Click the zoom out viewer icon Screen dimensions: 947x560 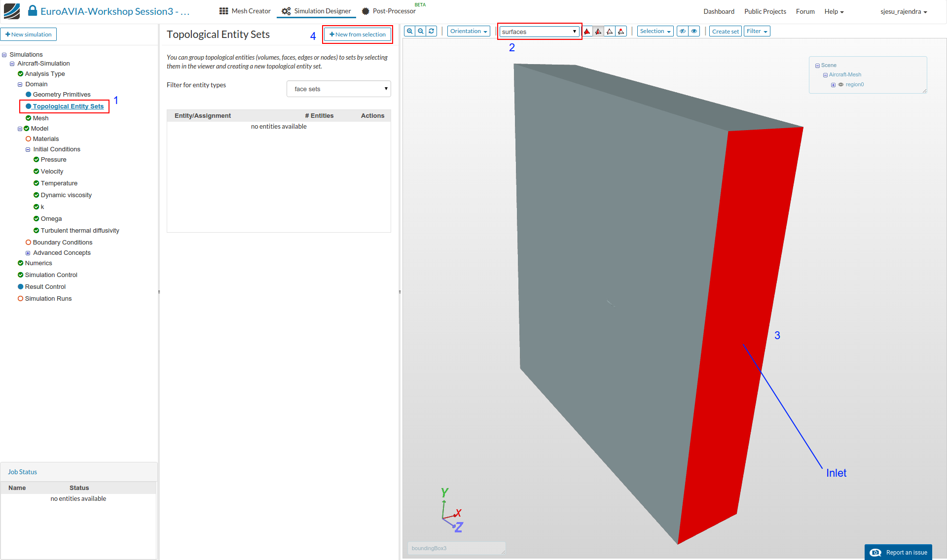click(420, 31)
